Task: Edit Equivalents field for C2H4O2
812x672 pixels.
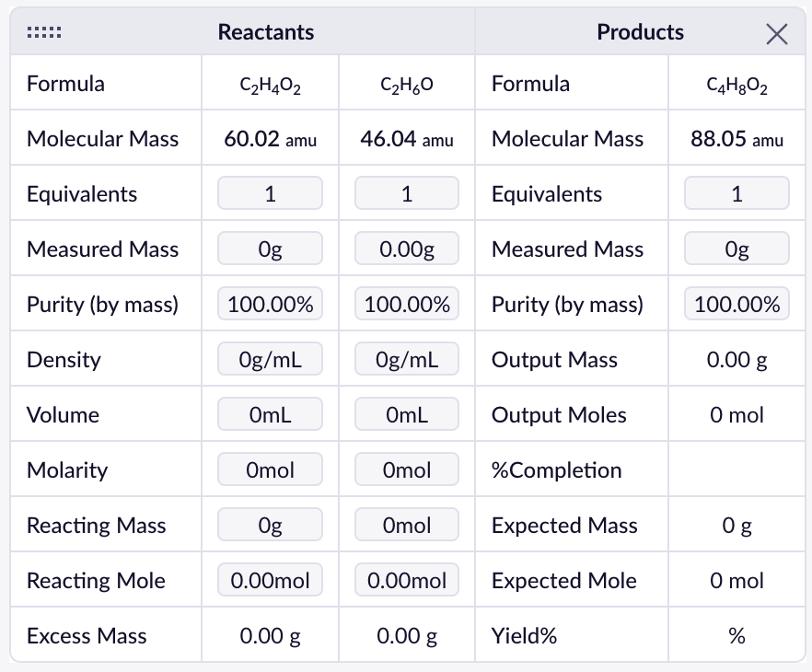Action: (270, 194)
